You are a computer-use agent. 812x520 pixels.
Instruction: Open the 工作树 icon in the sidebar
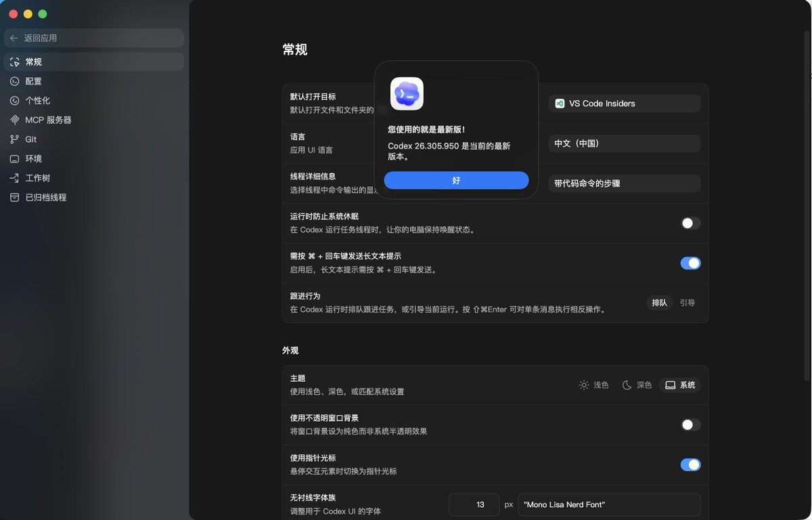(14, 178)
